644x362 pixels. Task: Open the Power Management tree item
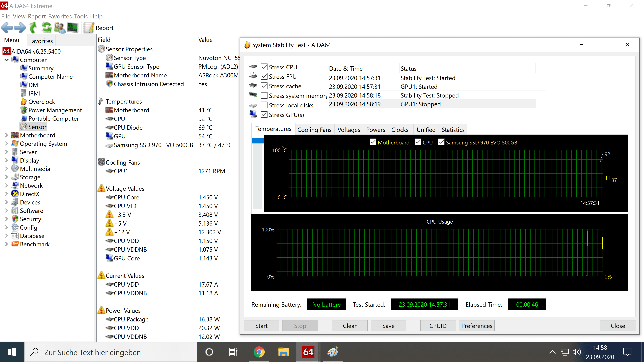(55, 110)
